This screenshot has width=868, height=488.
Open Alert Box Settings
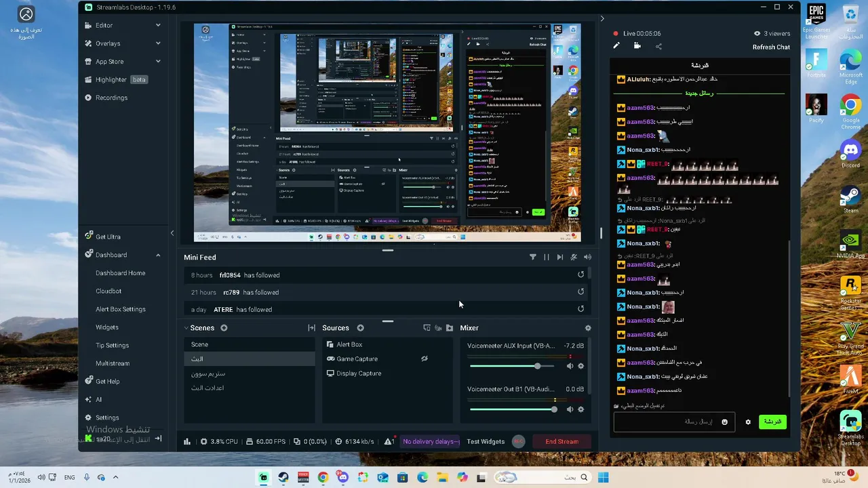[x=121, y=309]
